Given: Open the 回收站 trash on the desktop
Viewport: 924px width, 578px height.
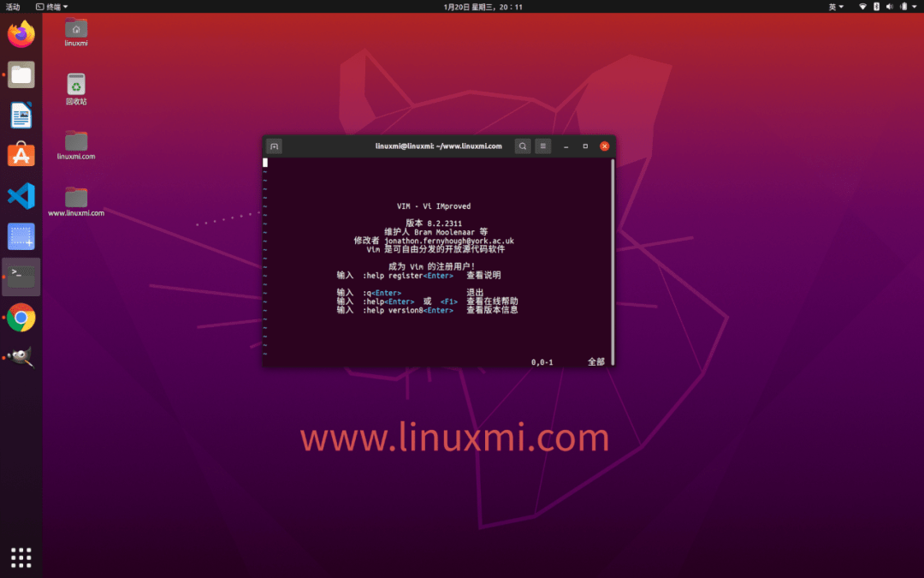Looking at the screenshot, I should tap(74, 83).
